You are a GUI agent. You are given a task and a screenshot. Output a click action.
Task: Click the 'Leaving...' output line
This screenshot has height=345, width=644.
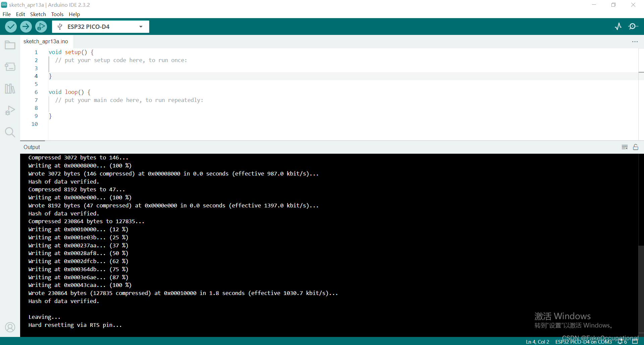coord(44,317)
